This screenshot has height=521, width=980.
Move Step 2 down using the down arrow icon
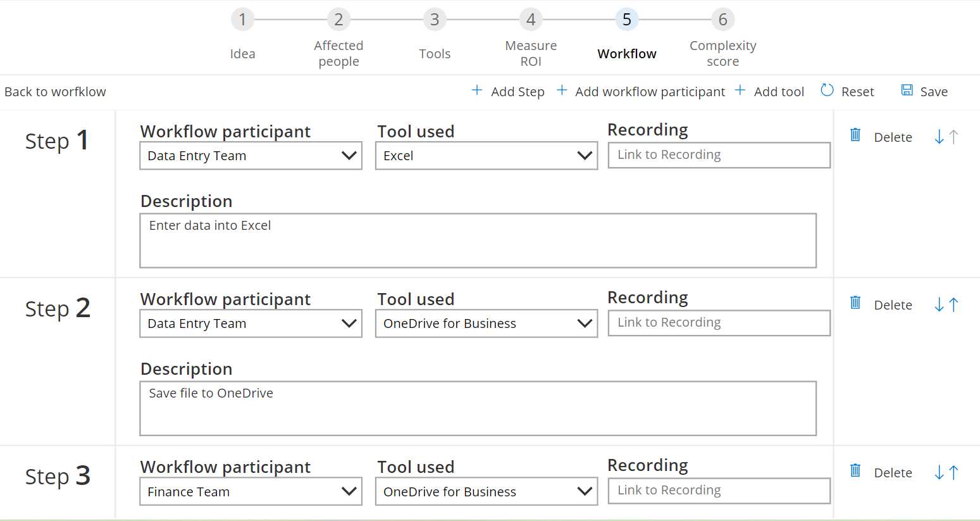[940, 304]
